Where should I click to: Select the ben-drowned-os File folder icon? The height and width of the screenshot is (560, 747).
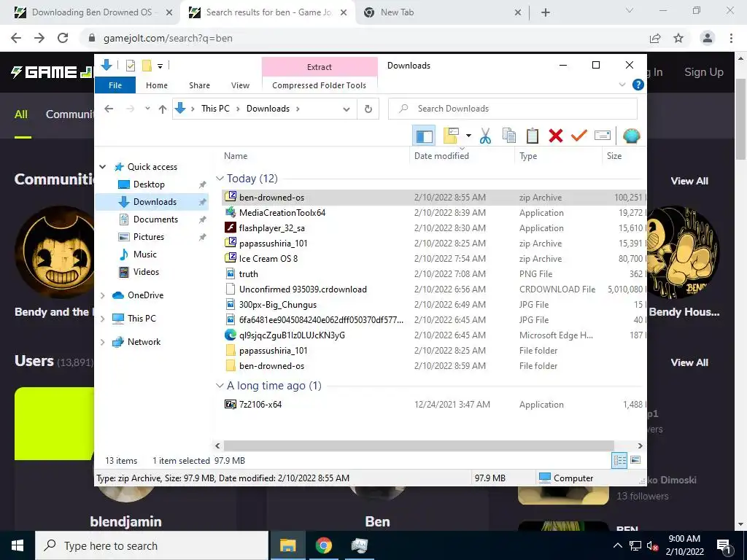231,366
